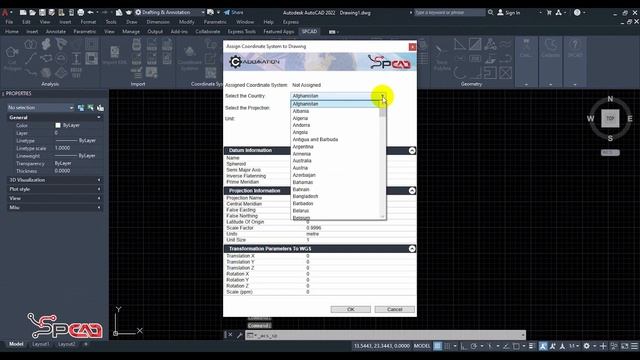This screenshot has height=360, width=640.
Task: Click the Annotation Monitor plus icon in status bar
Action: [x=603, y=346]
